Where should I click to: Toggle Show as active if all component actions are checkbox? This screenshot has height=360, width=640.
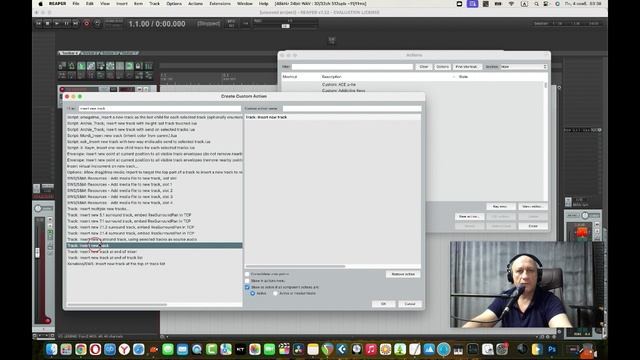247,287
